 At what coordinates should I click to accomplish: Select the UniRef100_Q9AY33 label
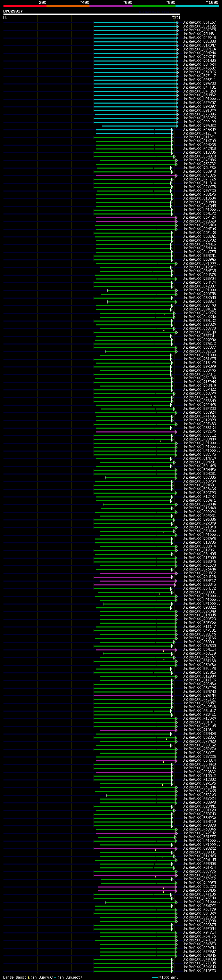(x=199, y=84)
